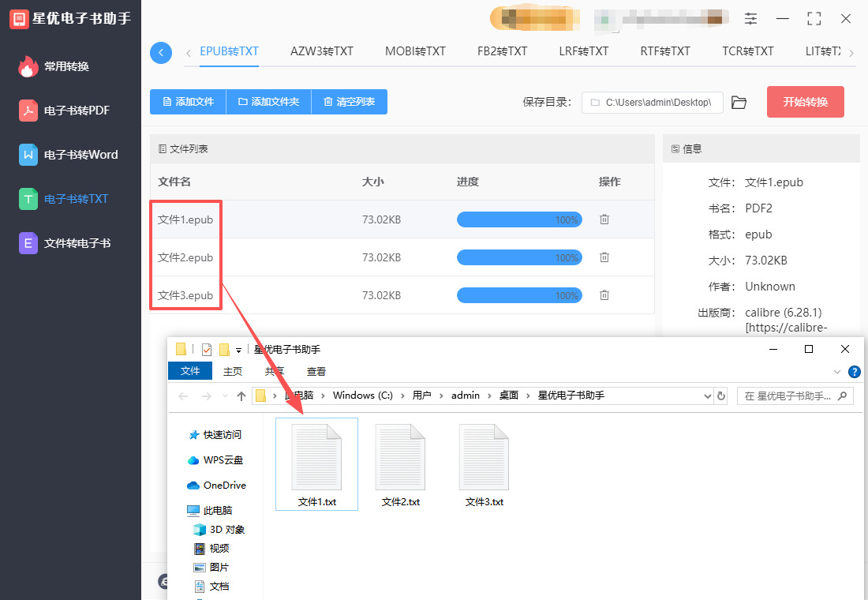Click the 开始转换 button
Image resolution: width=868 pixels, height=600 pixels.
pos(805,102)
